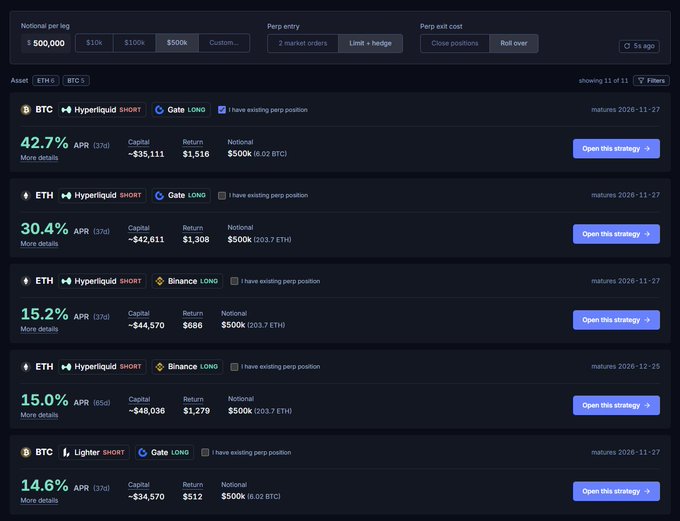The height and width of the screenshot is (521, 680).
Task: Click the Gate logo in the 14.6% APR row
Action: pyautogui.click(x=143, y=452)
